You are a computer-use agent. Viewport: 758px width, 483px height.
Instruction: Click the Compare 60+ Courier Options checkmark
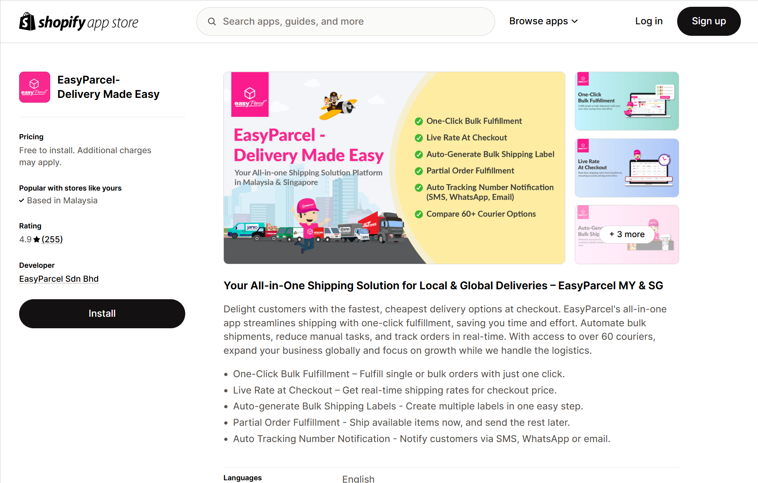click(418, 214)
